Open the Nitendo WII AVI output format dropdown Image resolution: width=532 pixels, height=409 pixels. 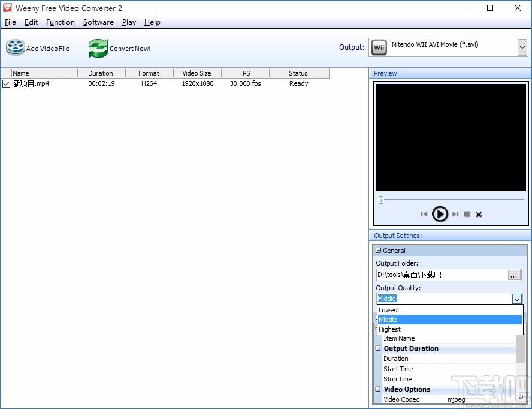pos(522,47)
